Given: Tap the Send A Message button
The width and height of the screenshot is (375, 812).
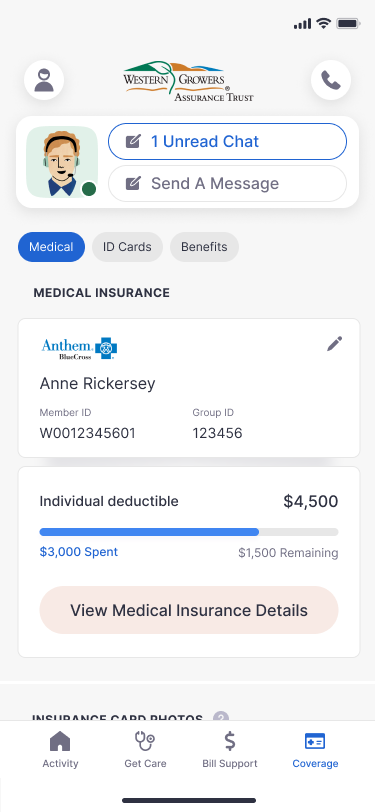Looking at the screenshot, I should pyautogui.click(x=227, y=183).
